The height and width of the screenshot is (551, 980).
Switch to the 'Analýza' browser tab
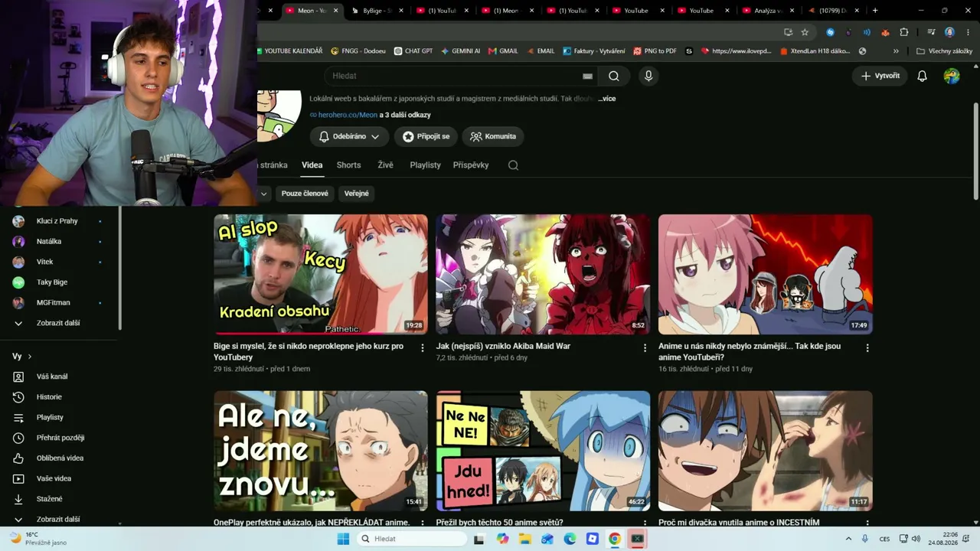pyautogui.click(x=769, y=11)
